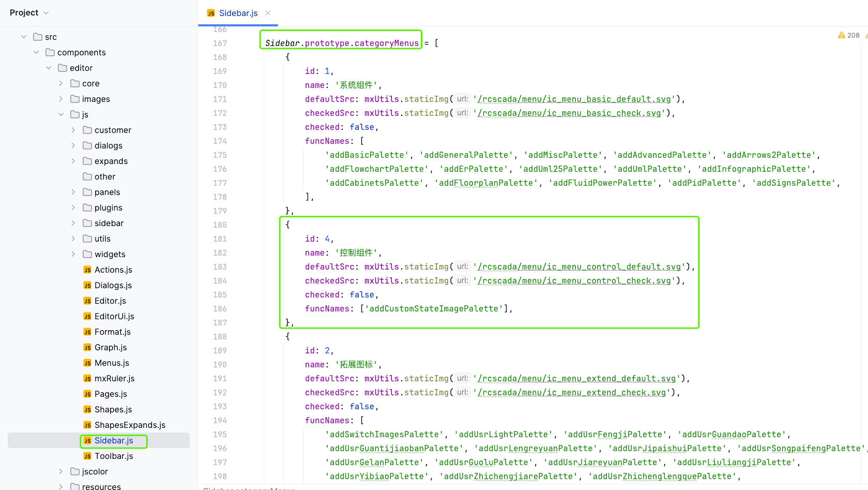Click the name '拓展图标' string
868x490 pixels.
[357, 364]
